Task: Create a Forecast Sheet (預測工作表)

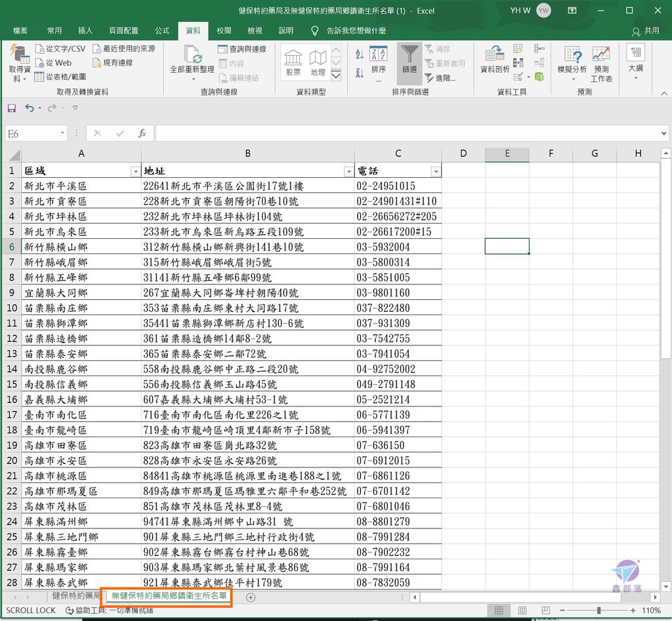Action: pyautogui.click(x=601, y=64)
